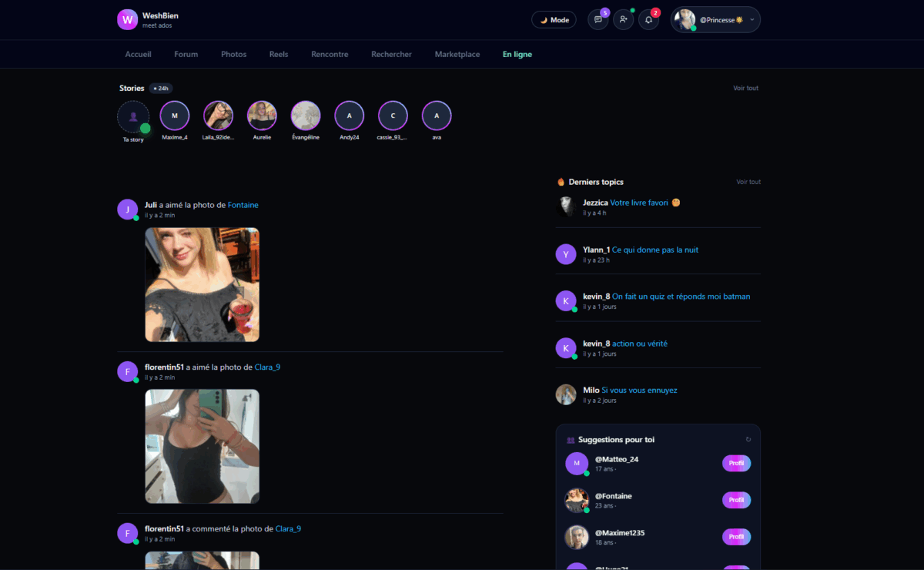
Task: Switch to the Forum tab
Action: 186,55
